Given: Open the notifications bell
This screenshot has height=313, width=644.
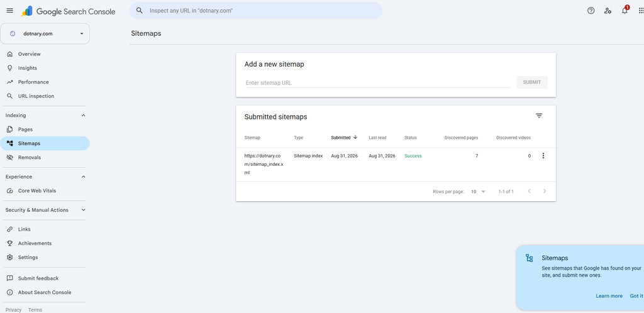Looking at the screenshot, I should tap(625, 11).
